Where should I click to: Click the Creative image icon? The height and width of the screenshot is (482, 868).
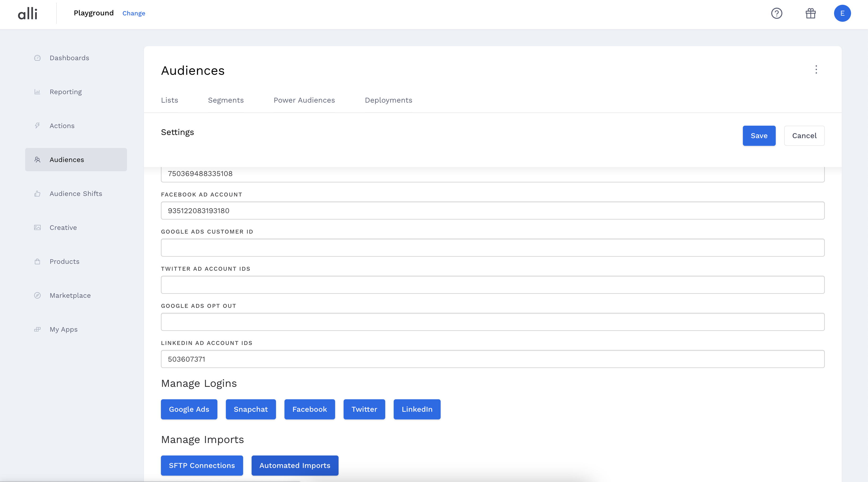(x=37, y=227)
